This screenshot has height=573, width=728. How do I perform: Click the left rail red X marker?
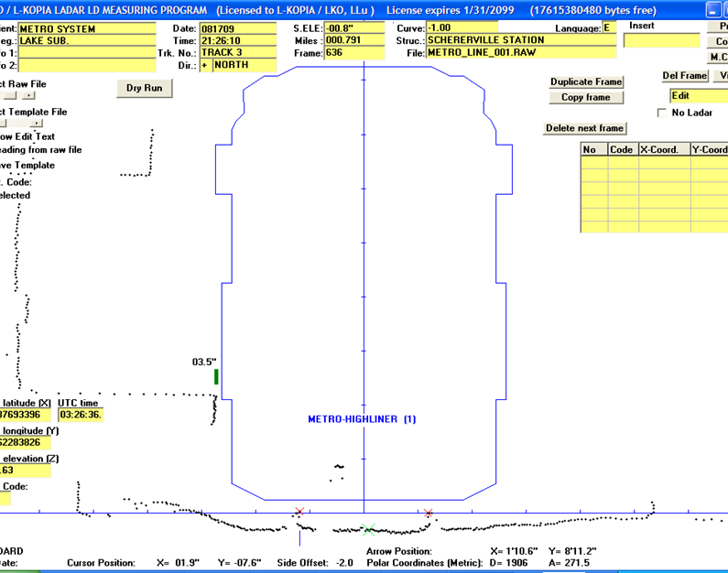299,512
